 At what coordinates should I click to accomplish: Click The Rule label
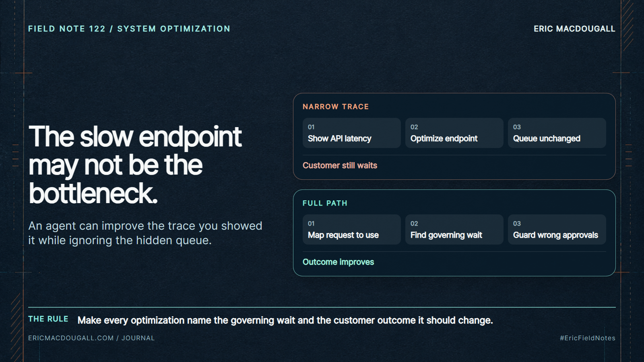[x=48, y=319]
